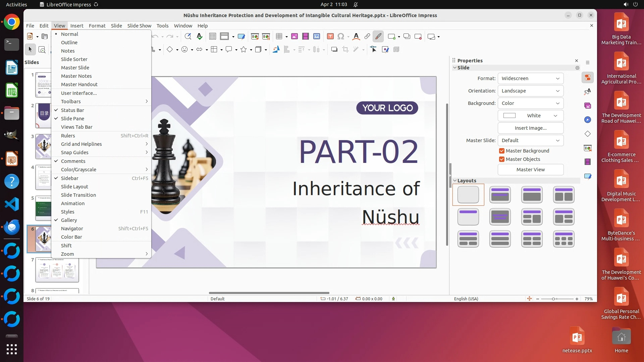Select the Stars and Banners shape tool
This screenshot has height=362, width=644.
pos(244,50)
